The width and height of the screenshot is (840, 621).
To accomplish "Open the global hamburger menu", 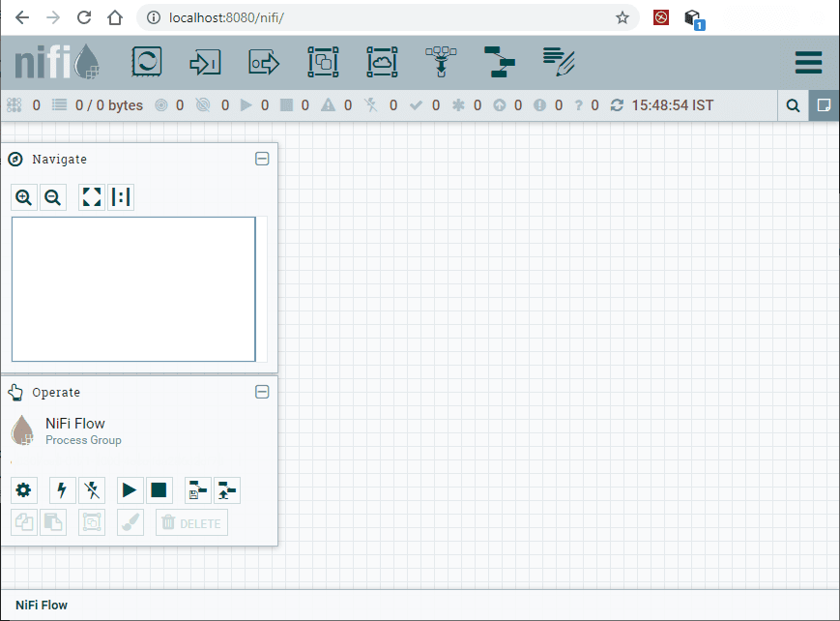I will click(x=808, y=63).
